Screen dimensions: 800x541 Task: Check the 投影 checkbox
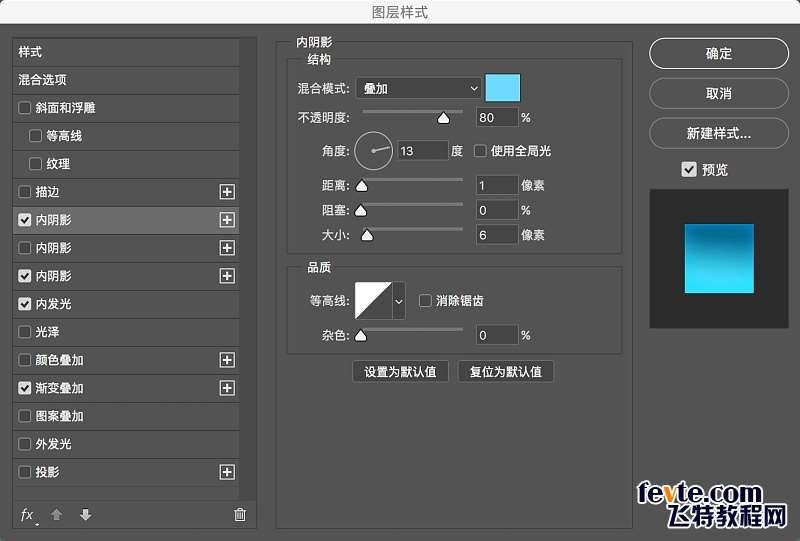24,472
